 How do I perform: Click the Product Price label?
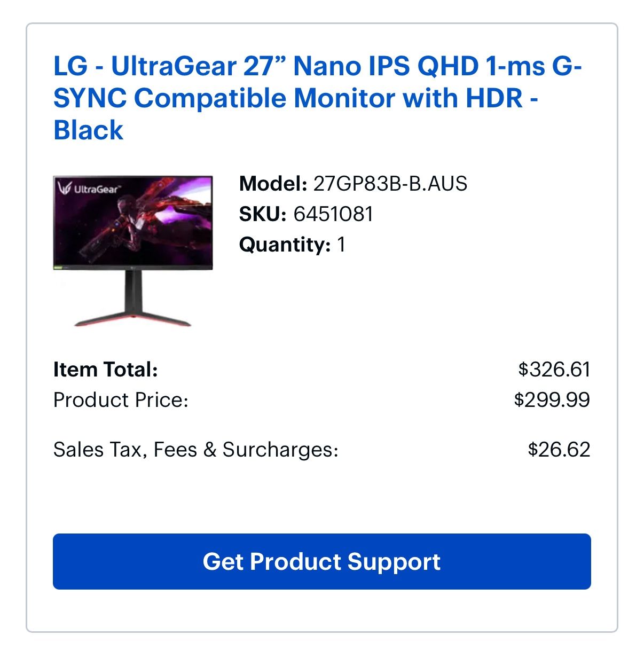coord(121,399)
